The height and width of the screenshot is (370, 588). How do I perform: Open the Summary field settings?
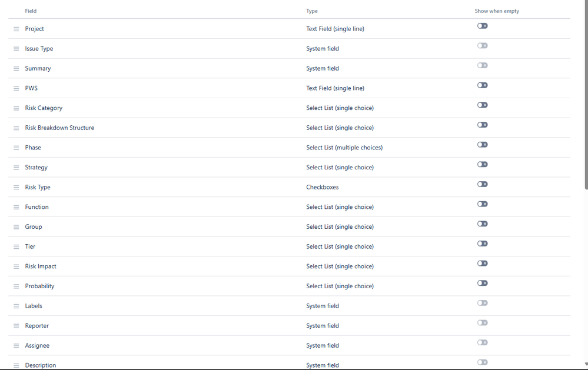click(38, 68)
